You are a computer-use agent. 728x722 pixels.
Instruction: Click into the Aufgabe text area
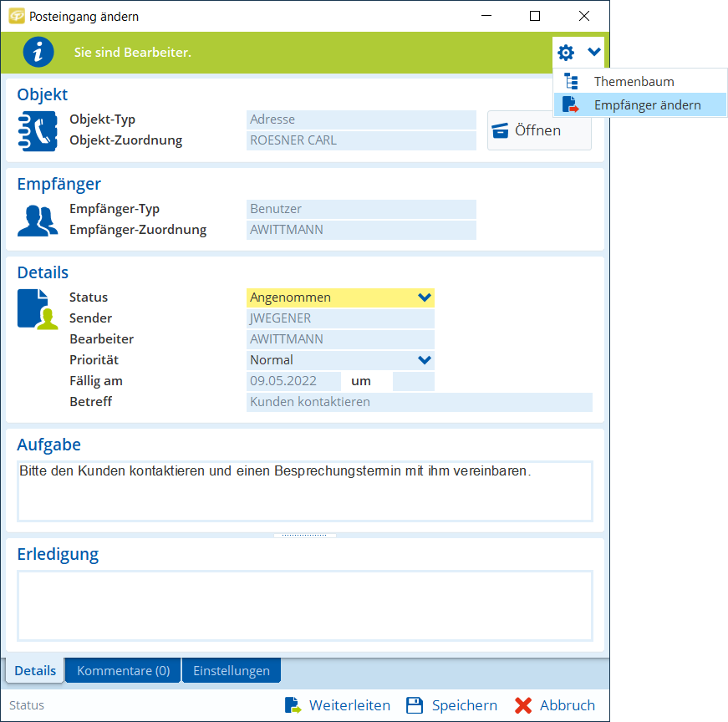(305, 491)
